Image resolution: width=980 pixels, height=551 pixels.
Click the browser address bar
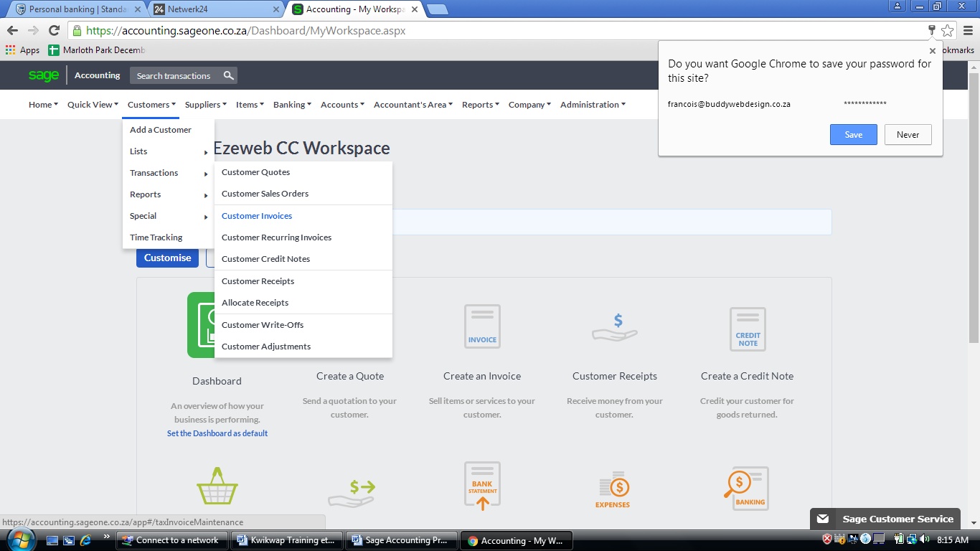click(495, 31)
